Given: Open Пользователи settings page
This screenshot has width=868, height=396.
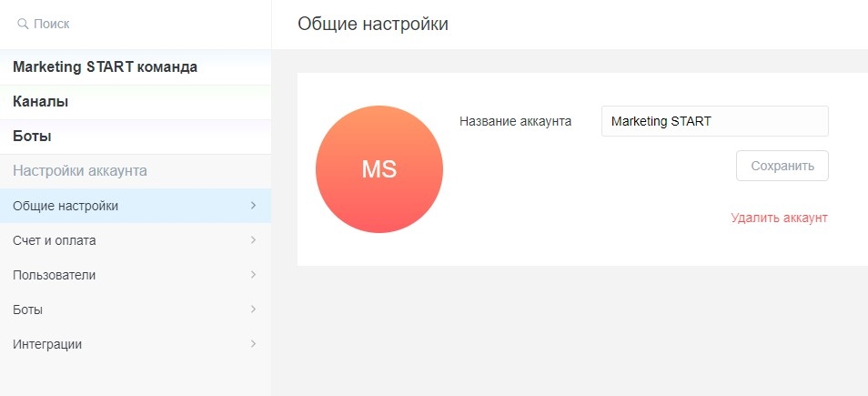Looking at the screenshot, I should point(55,275).
